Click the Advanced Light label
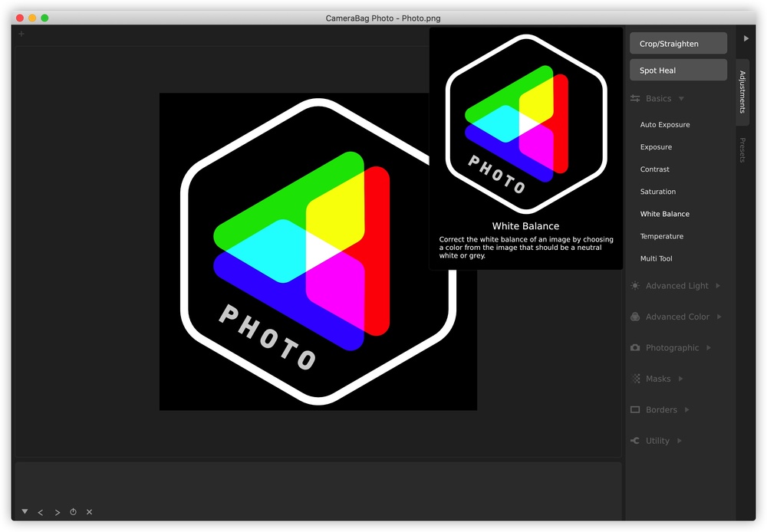Screen dimensions: 767x532 (x=677, y=286)
